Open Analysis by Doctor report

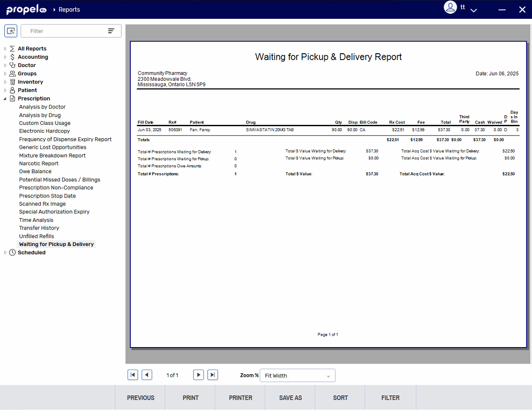42,107
